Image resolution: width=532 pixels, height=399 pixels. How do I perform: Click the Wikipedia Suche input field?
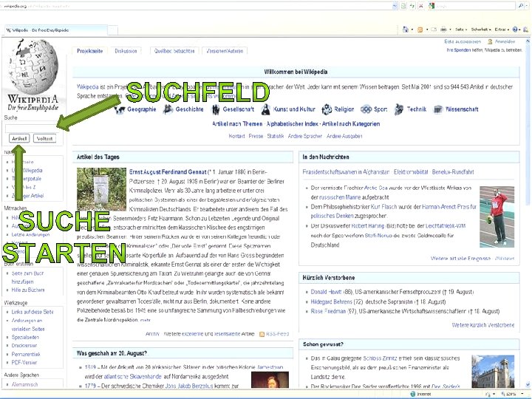click(x=33, y=129)
